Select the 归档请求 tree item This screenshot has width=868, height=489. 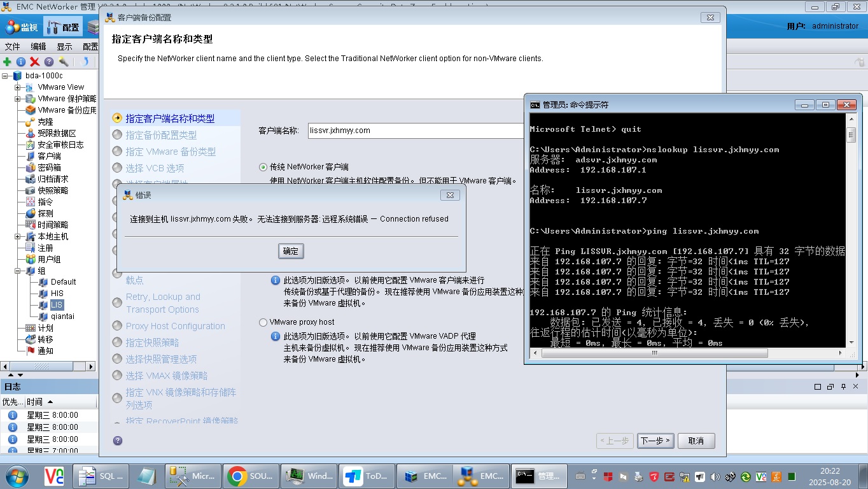(53, 179)
